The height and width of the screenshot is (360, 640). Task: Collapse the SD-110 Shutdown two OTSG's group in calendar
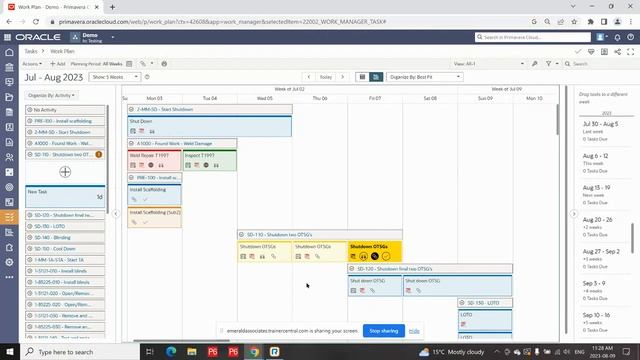point(241,234)
